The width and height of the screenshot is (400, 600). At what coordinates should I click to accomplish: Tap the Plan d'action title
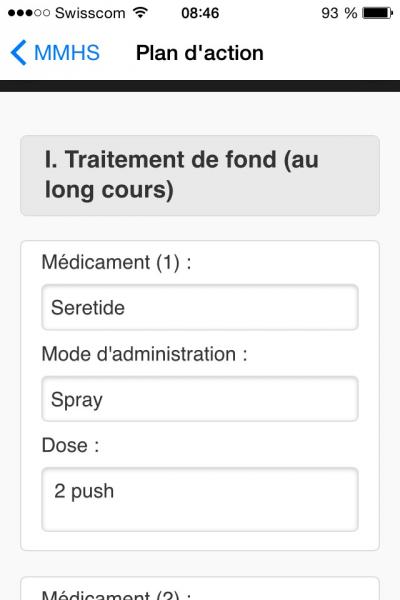(200, 53)
